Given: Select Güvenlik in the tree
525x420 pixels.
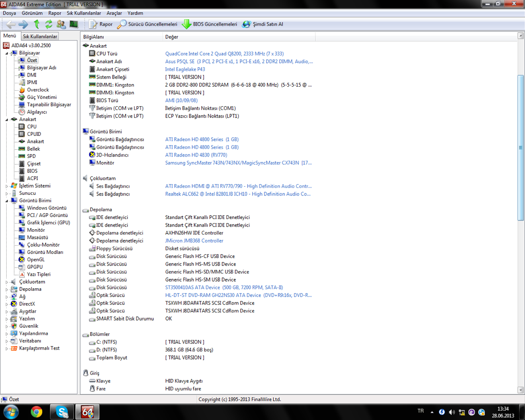Looking at the screenshot, I should (29, 326).
